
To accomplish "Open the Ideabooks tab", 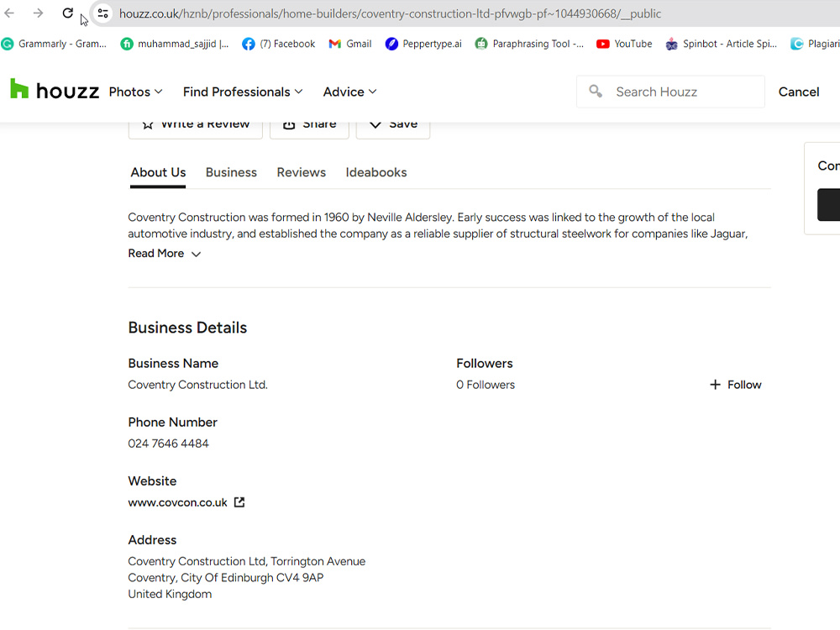I will click(x=376, y=172).
